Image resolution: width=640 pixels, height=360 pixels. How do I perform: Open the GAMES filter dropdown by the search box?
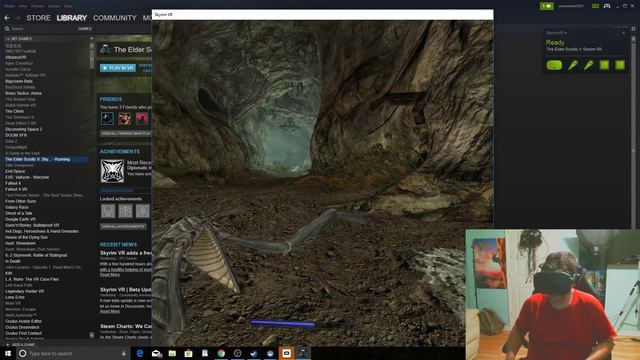[84, 29]
